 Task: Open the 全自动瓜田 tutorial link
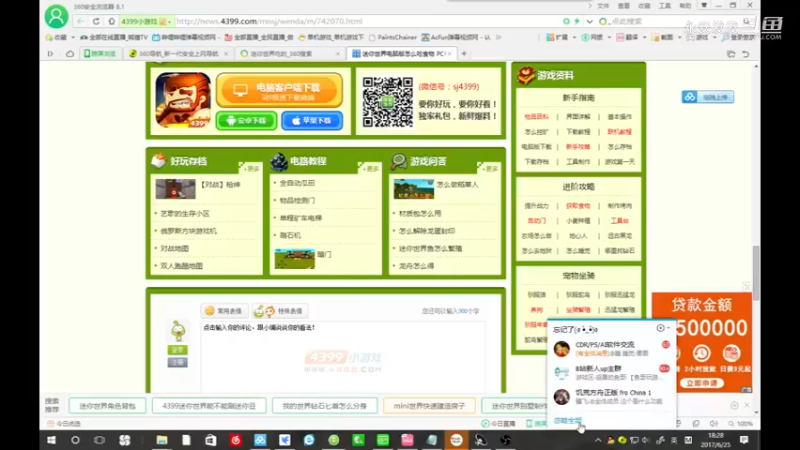click(x=297, y=183)
